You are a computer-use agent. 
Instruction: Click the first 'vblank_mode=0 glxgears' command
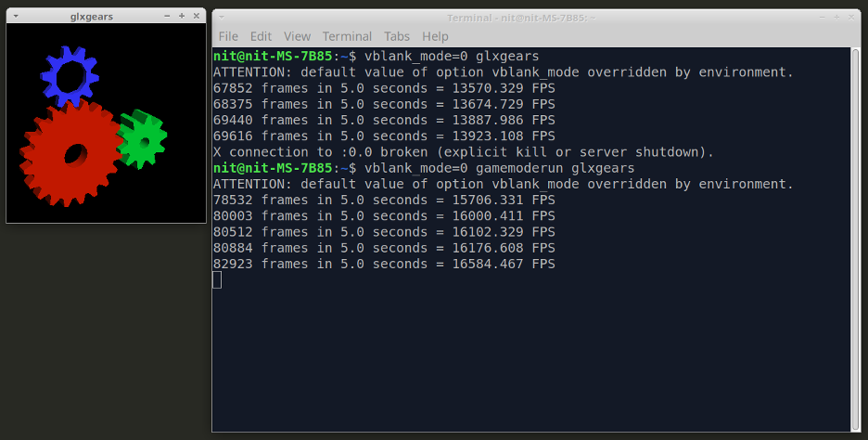(452, 57)
